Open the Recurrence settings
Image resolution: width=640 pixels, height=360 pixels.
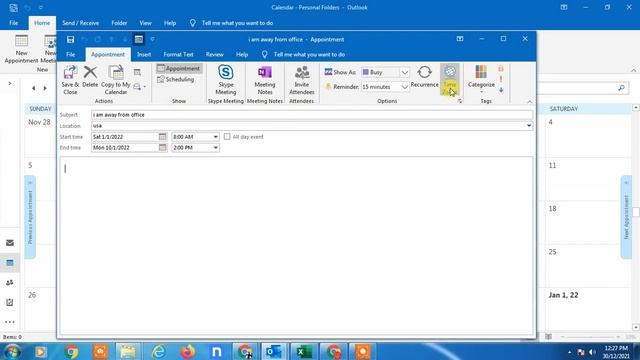coord(424,77)
